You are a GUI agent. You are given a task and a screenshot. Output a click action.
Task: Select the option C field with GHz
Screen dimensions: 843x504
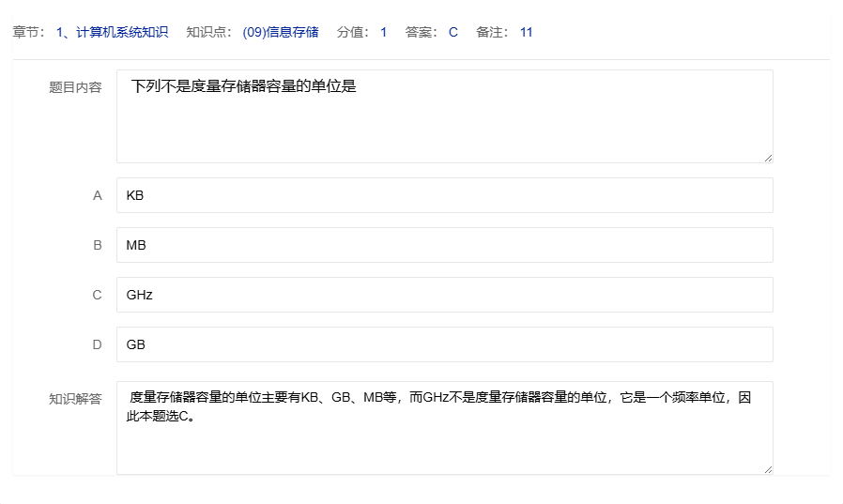[444, 295]
